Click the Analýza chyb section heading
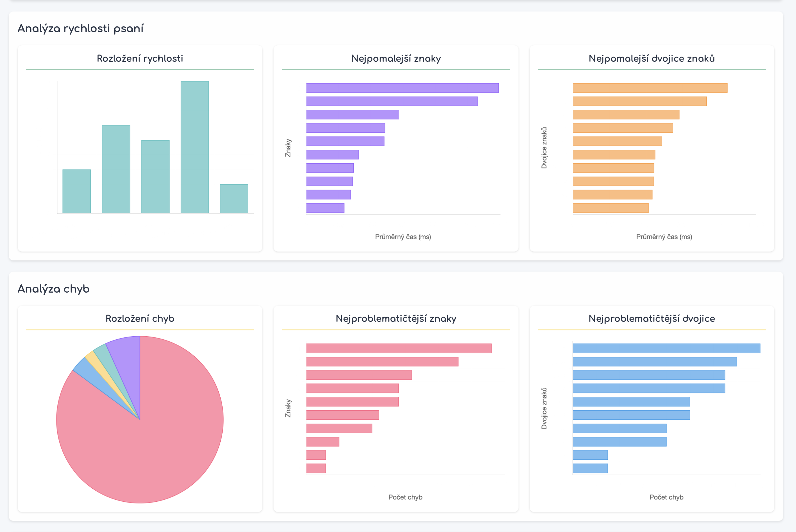 point(53,289)
